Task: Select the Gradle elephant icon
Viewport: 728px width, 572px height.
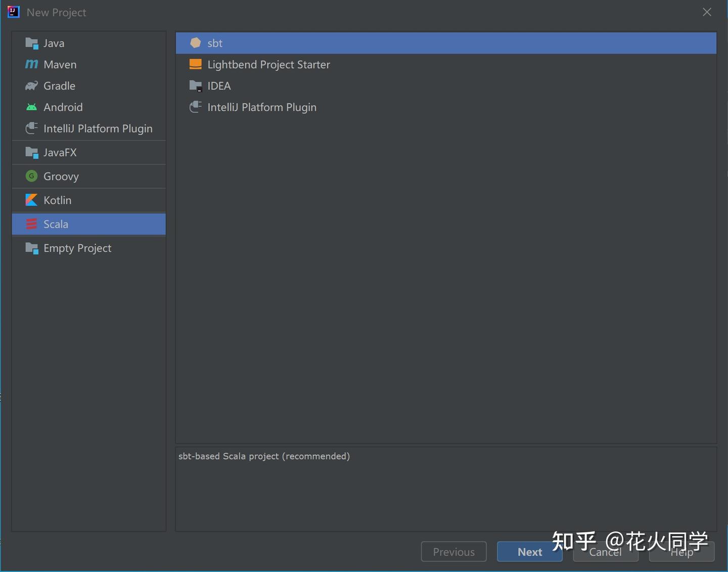Action: 31,86
